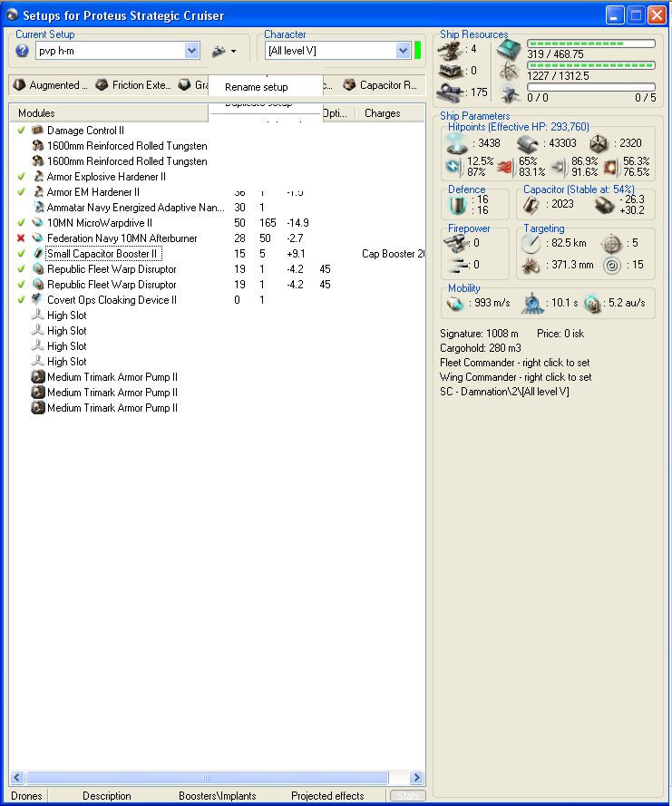Click Small Capacitor Booster II icon
The image size is (672, 806).
click(37, 254)
